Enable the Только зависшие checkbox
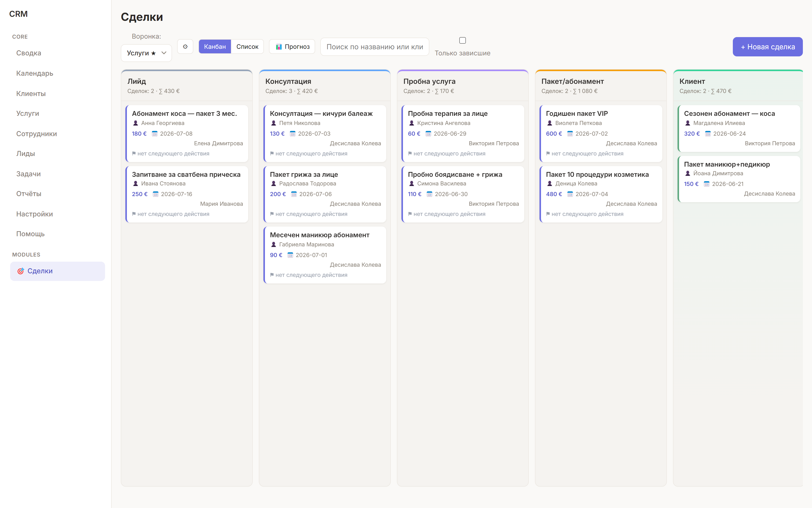The height and width of the screenshot is (508, 812). click(x=462, y=40)
